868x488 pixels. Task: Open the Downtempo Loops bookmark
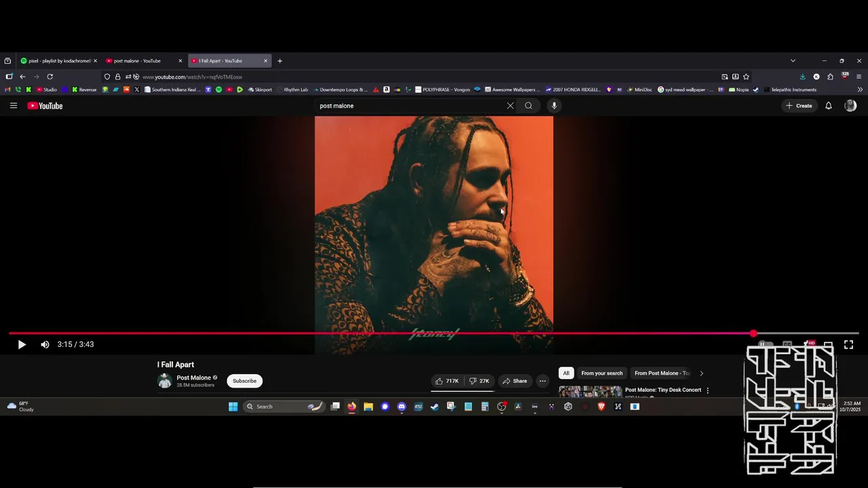tap(340, 89)
